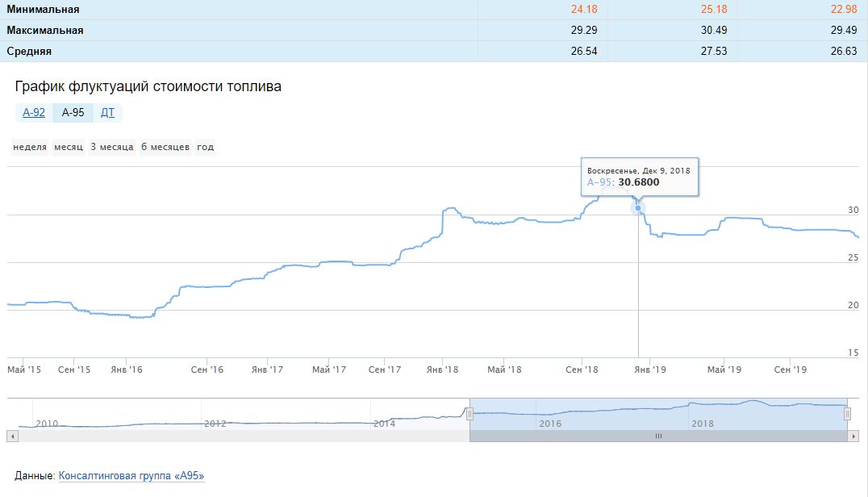Set chart range to неделя
868x497 pixels.
pos(30,148)
